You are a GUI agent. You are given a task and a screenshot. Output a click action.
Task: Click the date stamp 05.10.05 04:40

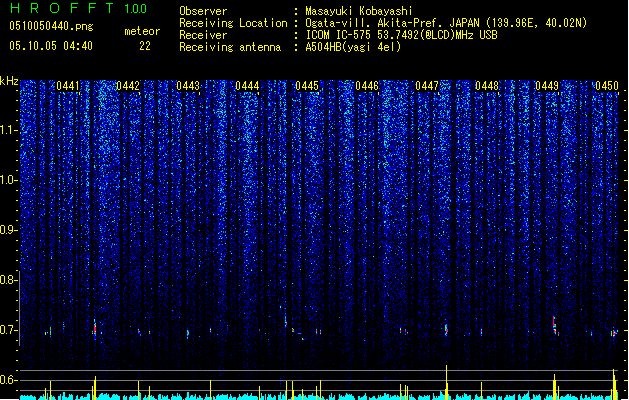click(x=51, y=46)
